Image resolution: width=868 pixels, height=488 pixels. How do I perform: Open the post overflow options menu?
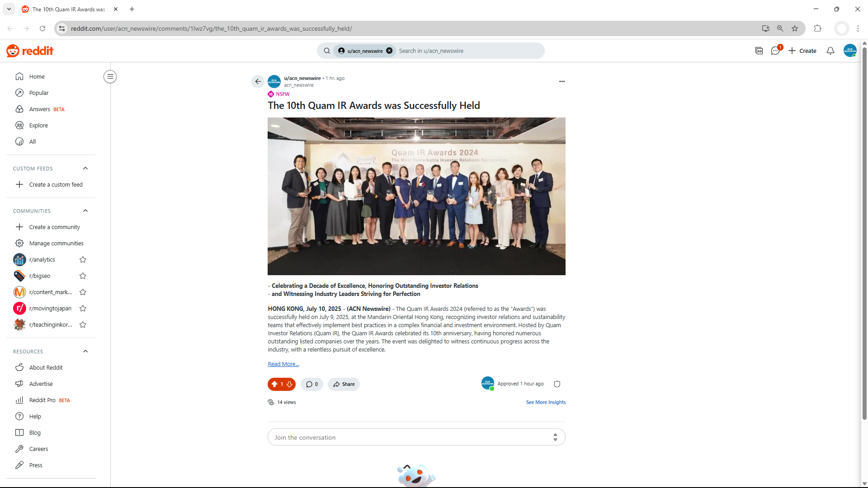tap(562, 81)
